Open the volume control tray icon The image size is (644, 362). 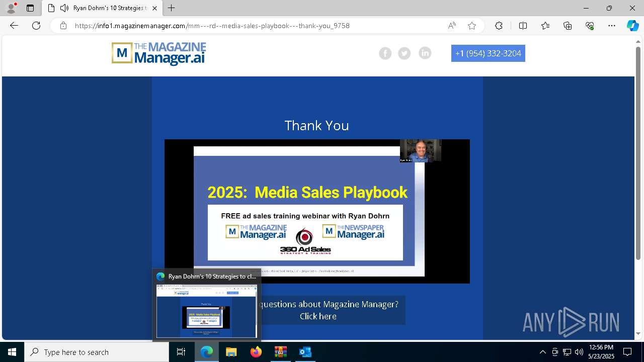(x=579, y=352)
